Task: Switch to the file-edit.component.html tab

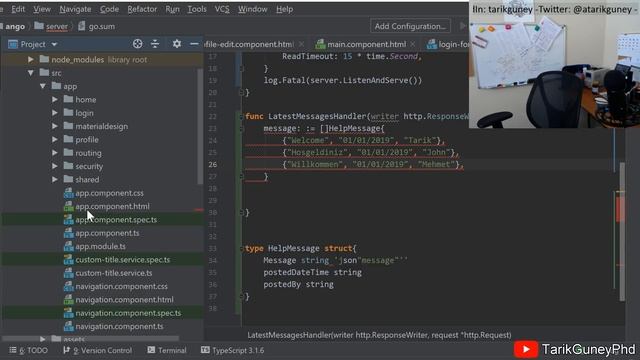Action: click(249, 44)
